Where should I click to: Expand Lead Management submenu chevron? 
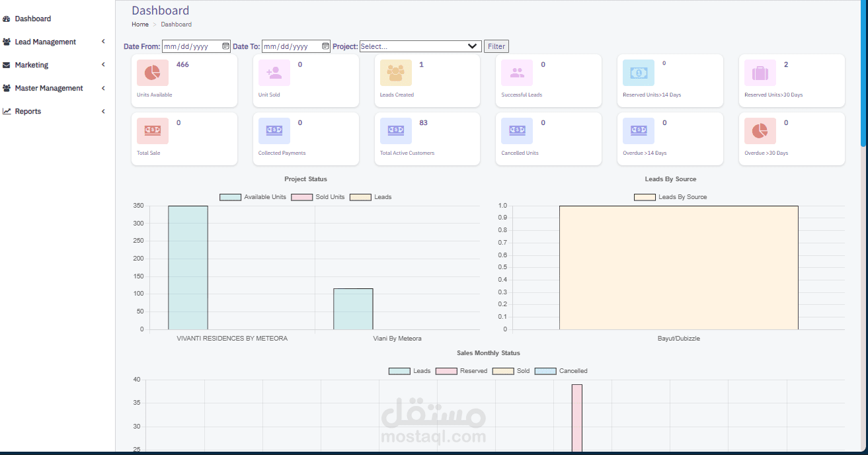pyautogui.click(x=103, y=42)
